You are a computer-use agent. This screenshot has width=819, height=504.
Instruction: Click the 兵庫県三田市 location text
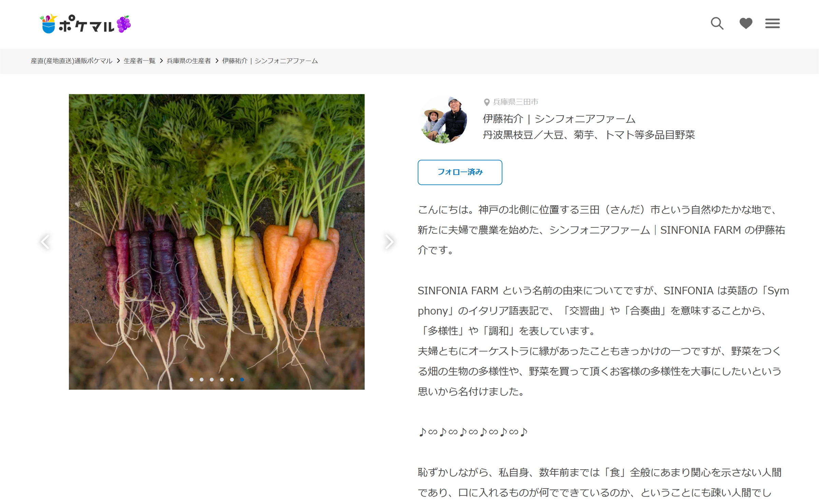516,102
